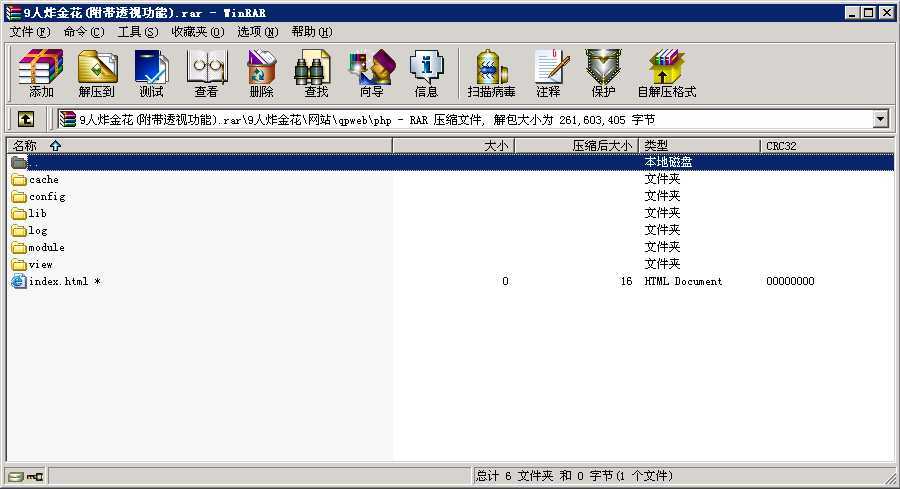Click the 自解压格式 (SFX) toolbar icon
The height and width of the screenshot is (489, 900).
click(x=666, y=74)
